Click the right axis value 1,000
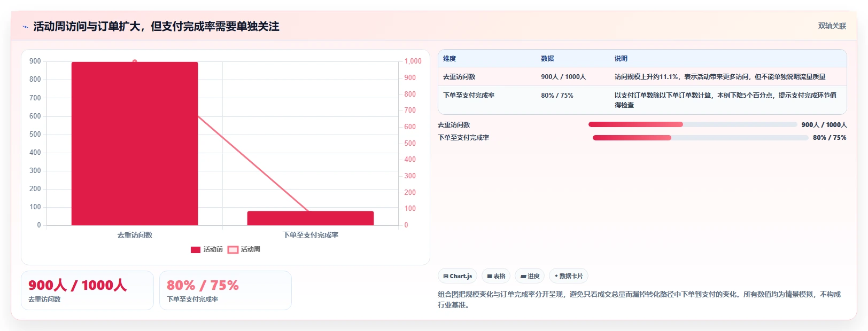This screenshot has width=868, height=331. (x=413, y=61)
